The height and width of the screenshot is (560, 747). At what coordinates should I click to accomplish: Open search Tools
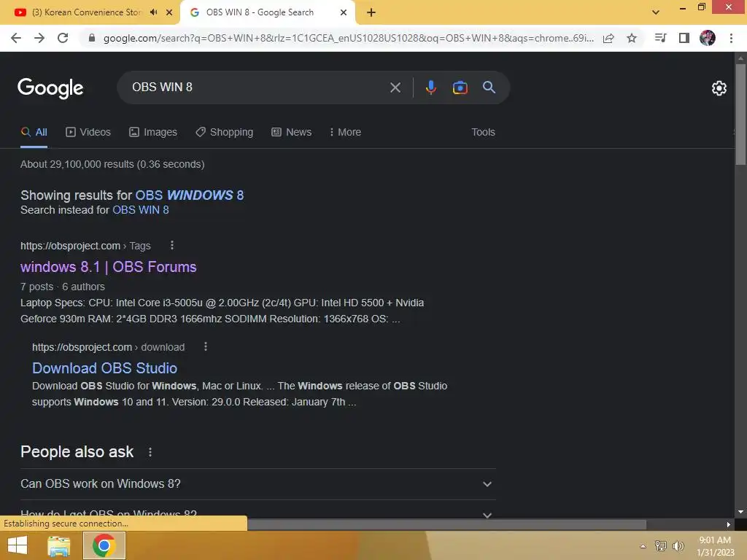483,133
